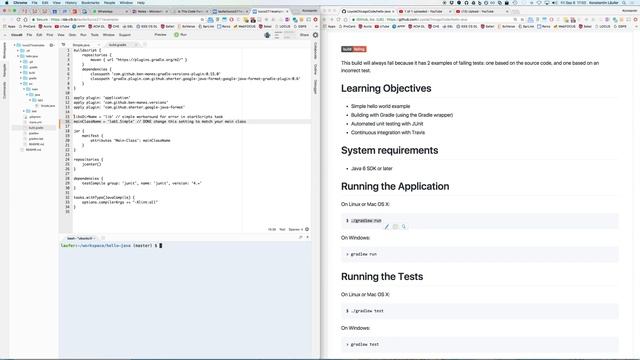This screenshot has height=360, width=640.
Task: Reload the Cloud9 page in left browser
Action: pos(18,19)
